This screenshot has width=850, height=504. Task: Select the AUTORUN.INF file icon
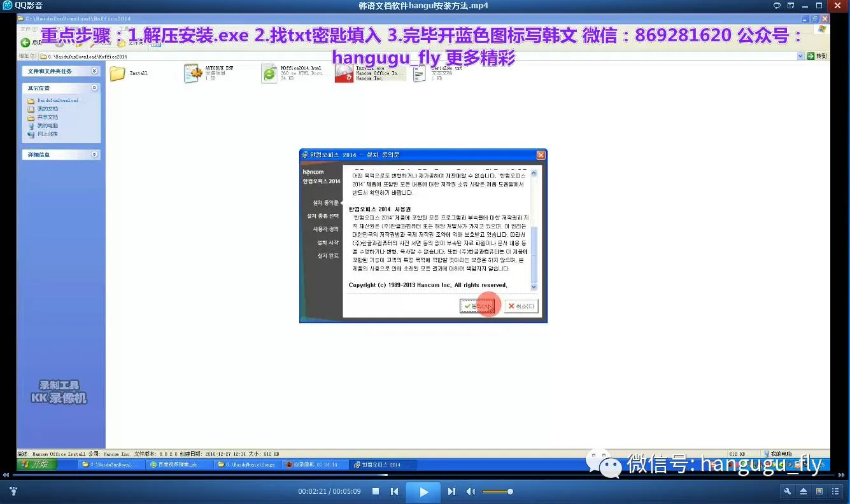pyautogui.click(x=193, y=74)
